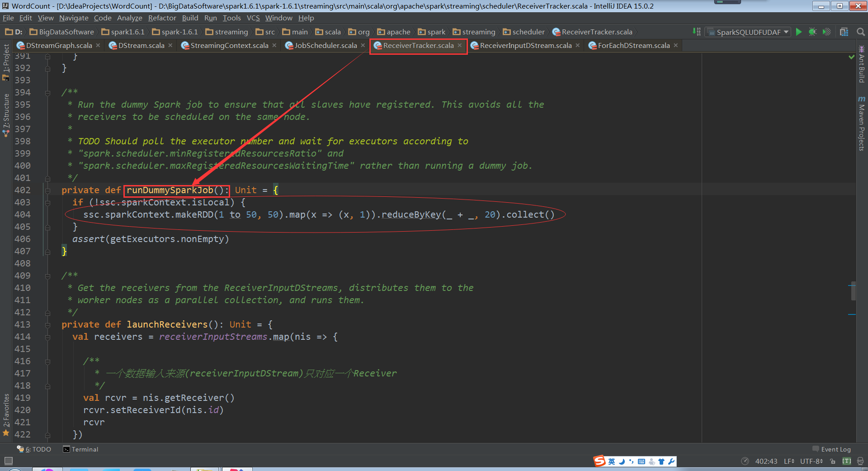This screenshot has width=868, height=471.
Task: Open Sogou skin shirt icon
Action: (x=661, y=461)
